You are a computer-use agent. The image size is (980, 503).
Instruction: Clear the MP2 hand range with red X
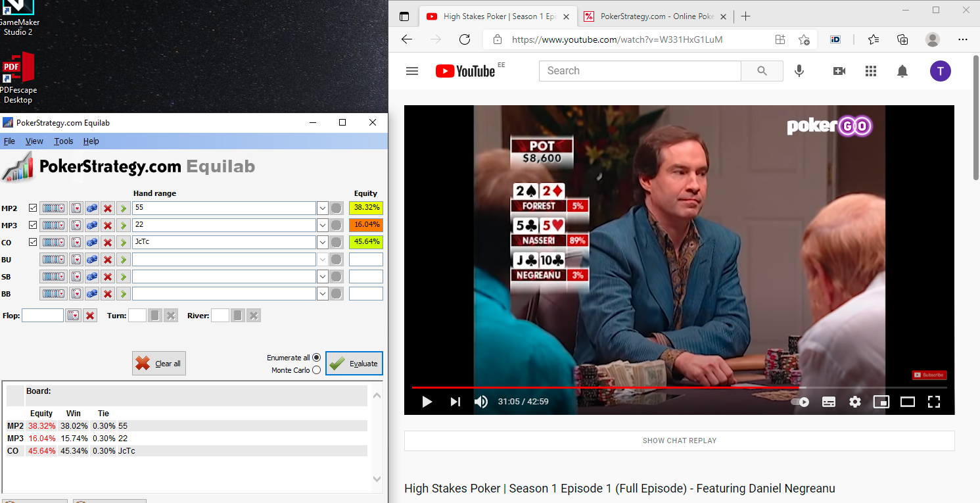(x=108, y=208)
